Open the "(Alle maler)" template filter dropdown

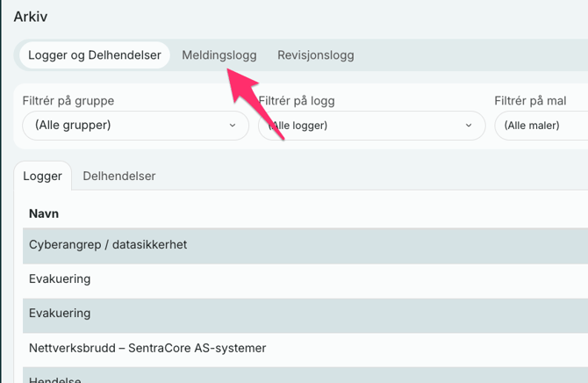pyautogui.click(x=540, y=126)
